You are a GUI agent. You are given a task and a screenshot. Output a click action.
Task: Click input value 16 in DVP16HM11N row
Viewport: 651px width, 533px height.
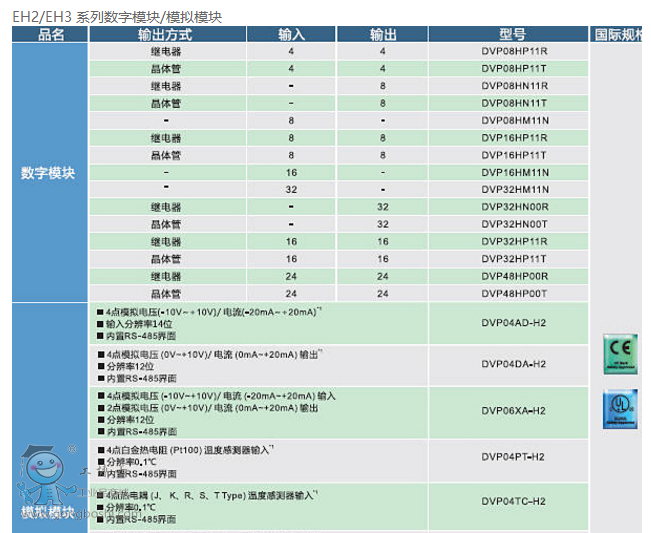pos(291,172)
